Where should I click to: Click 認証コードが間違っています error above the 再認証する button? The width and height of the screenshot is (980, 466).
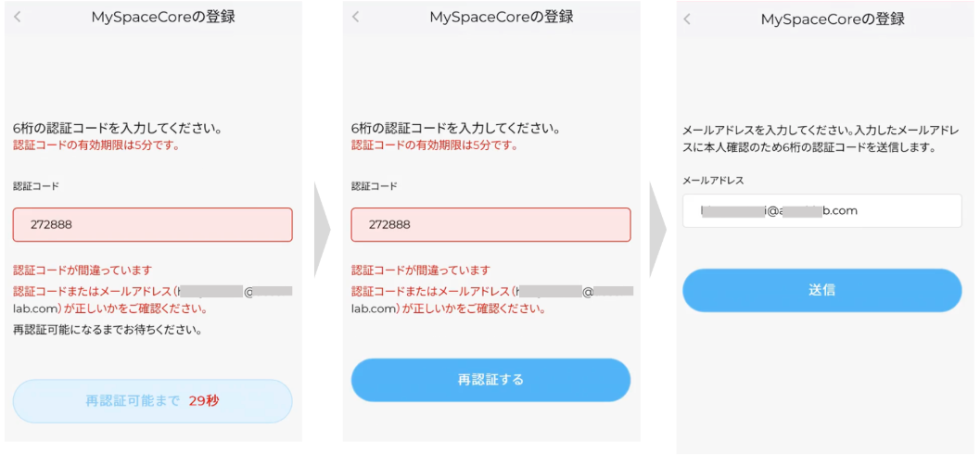coord(421,271)
